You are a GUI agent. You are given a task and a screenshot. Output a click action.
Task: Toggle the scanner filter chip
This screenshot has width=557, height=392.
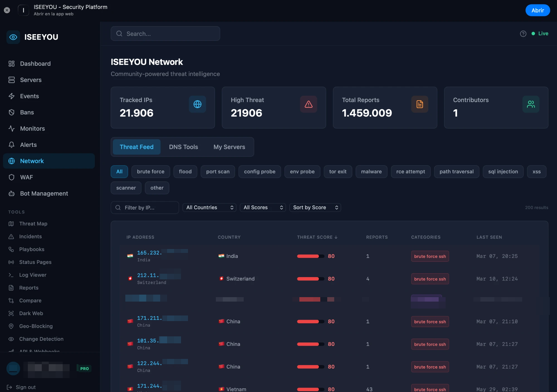point(126,188)
